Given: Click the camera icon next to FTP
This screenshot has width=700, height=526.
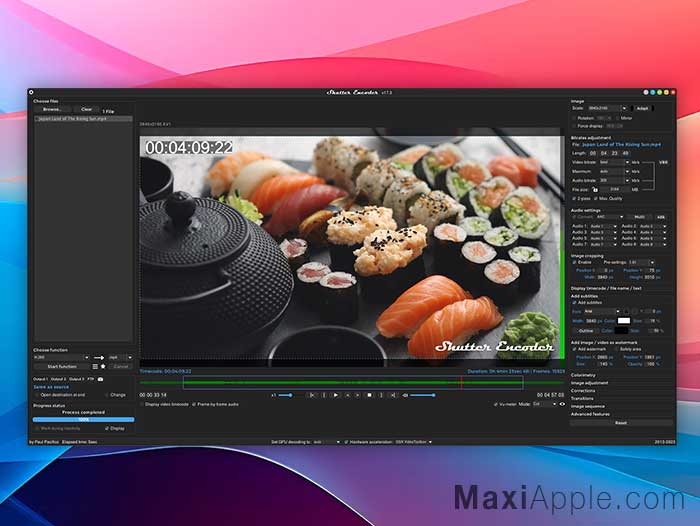Looking at the screenshot, I should coord(100,379).
